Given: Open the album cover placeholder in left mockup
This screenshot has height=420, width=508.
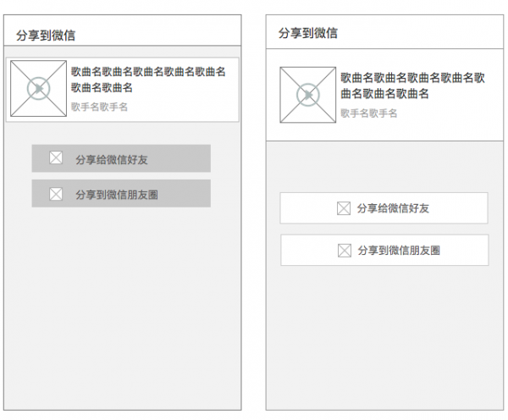Looking at the screenshot, I should [x=38, y=88].
